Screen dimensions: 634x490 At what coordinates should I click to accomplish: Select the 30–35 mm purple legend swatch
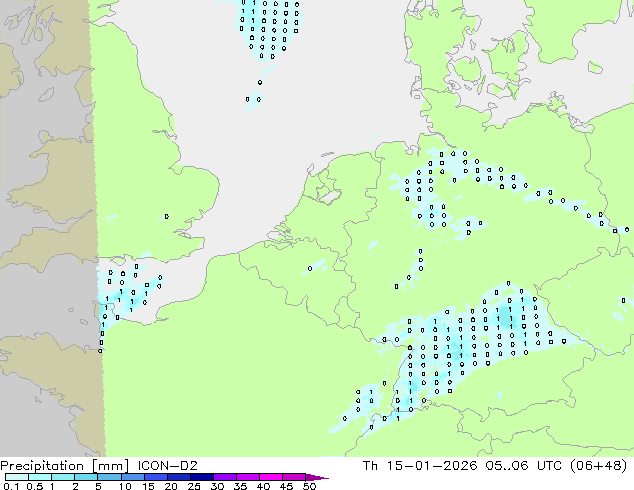[x=224, y=477]
